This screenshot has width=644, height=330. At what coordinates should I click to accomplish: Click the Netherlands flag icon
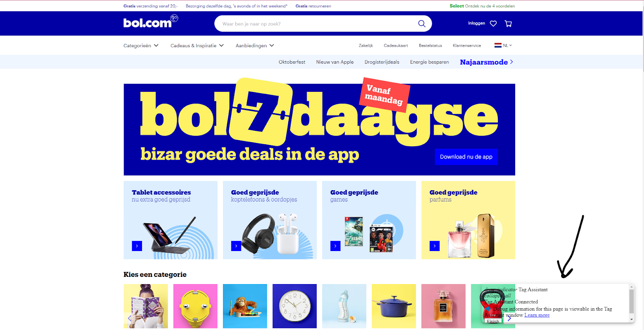(x=498, y=46)
